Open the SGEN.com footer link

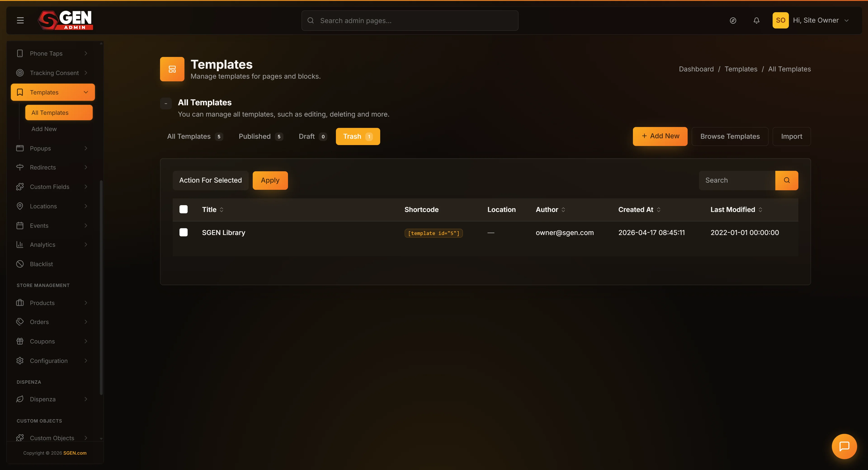(x=75, y=453)
